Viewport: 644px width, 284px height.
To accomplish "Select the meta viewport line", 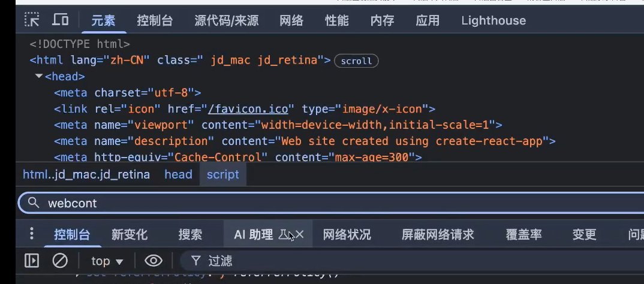I will [278, 125].
